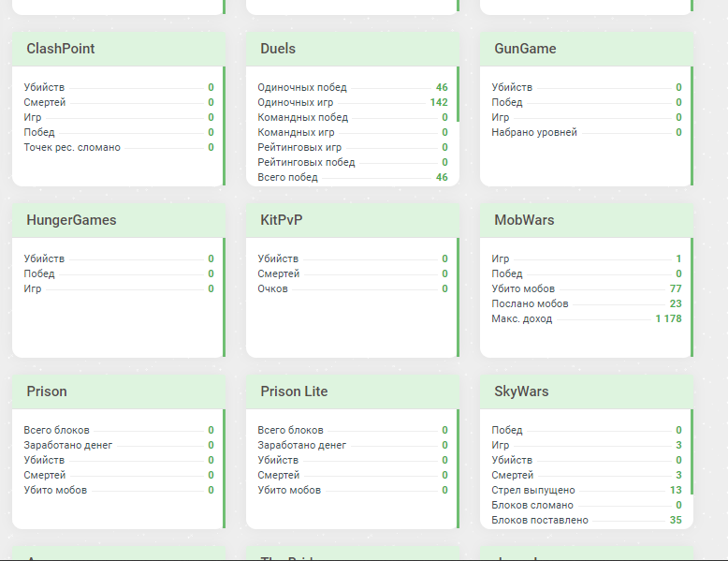The height and width of the screenshot is (561, 728).
Task: Select the Duels solo games value 142
Action: [439, 102]
